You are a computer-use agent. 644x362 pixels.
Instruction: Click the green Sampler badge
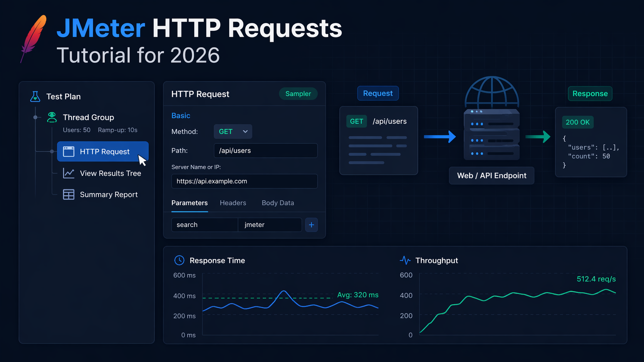298,93
